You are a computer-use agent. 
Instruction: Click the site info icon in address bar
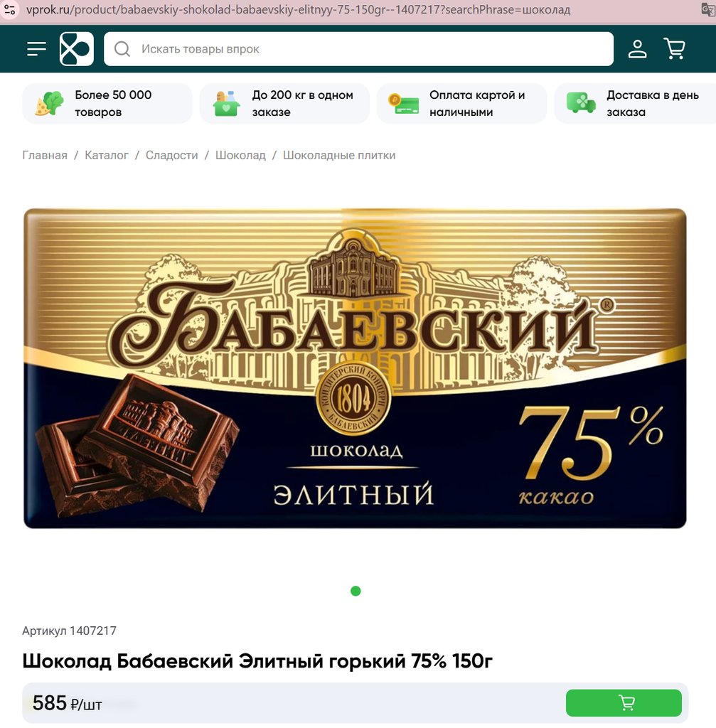pos(9,9)
